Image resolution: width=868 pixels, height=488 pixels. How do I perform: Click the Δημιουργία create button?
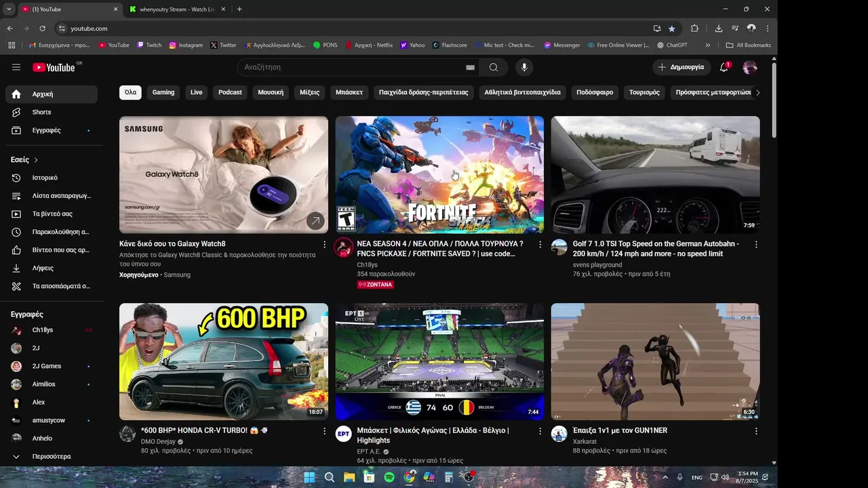(x=681, y=67)
